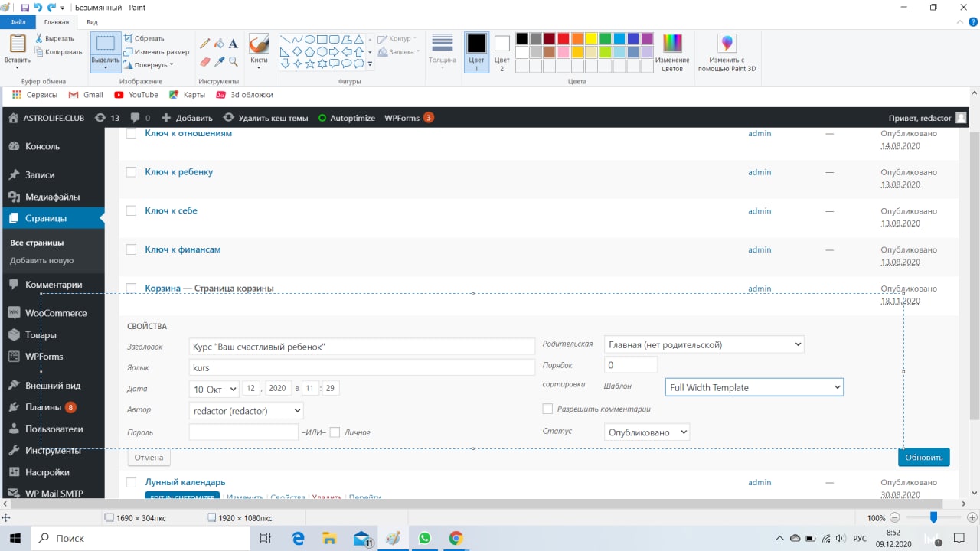Expand the Brushes (Кисти) dropdown

[x=259, y=67]
